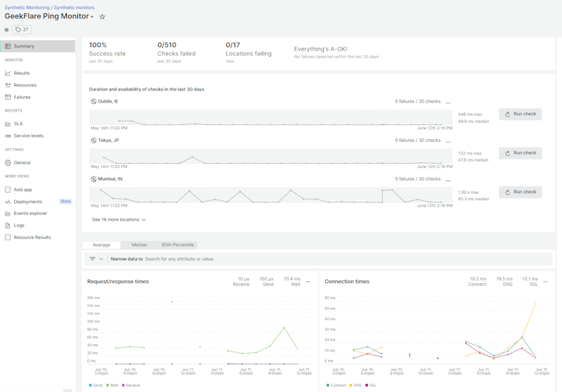Viewport: 562px width, 392px height.
Task: Open the GeekFlare Ping Monitor title dropdown
Action: pyautogui.click(x=92, y=17)
